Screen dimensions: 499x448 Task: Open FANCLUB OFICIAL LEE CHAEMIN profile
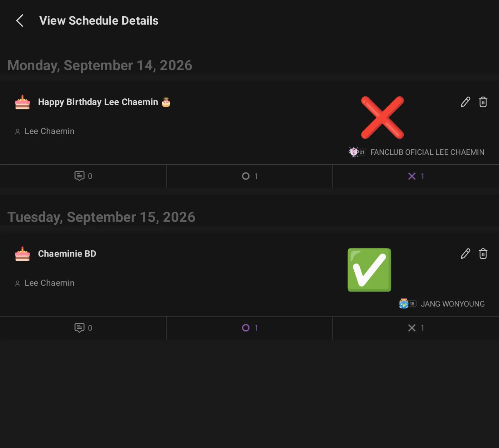point(427,152)
